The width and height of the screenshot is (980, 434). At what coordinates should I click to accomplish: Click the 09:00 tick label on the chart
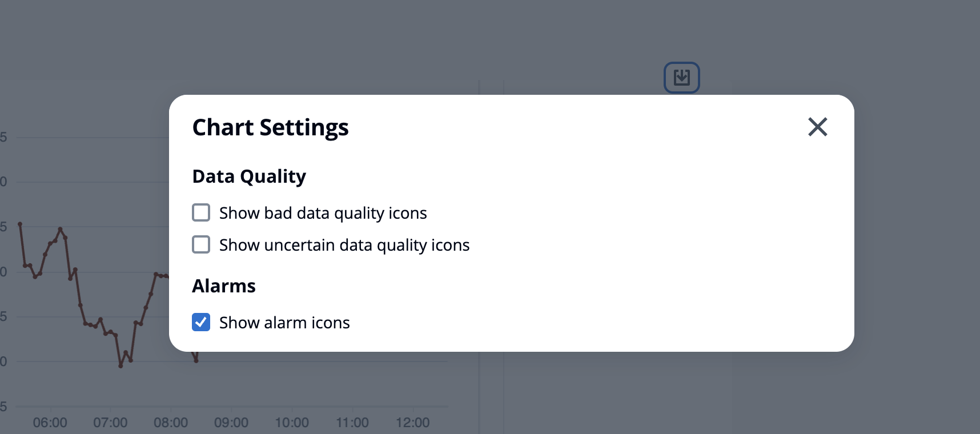231,423
